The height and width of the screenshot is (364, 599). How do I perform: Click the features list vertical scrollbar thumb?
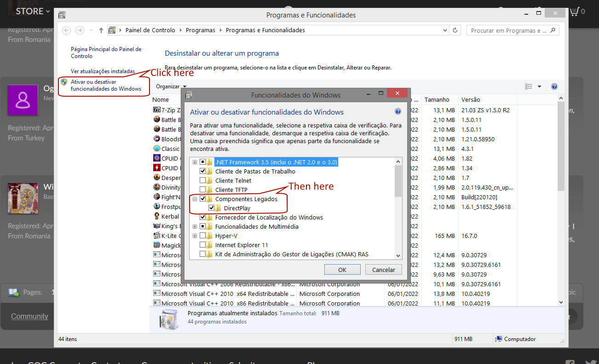(x=398, y=181)
